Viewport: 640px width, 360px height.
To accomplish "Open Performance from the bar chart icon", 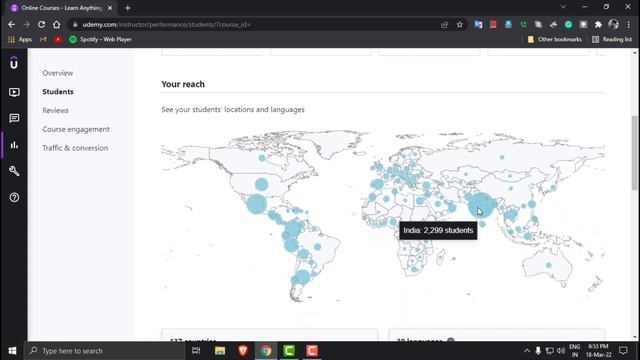I will (x=14, y=145).
